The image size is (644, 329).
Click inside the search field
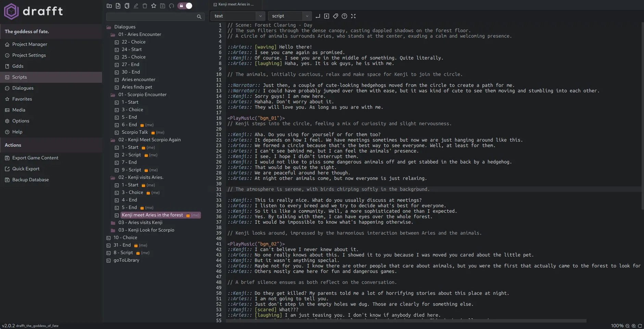click(x=152, y=17)
